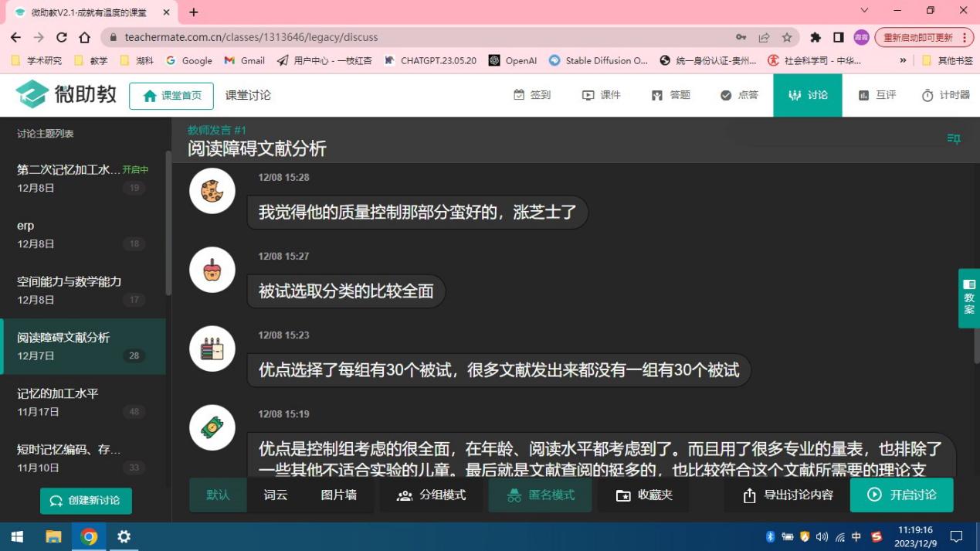
Task: Expand the hidden bookmarks chevron
Action: pyautogui.click(x=903, y=60)
